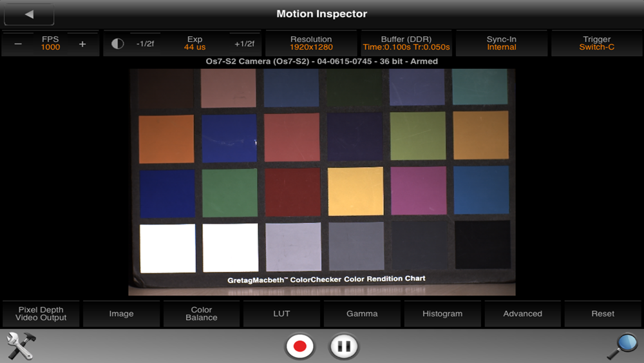Click the Reset button

click(x=603, y=313)
